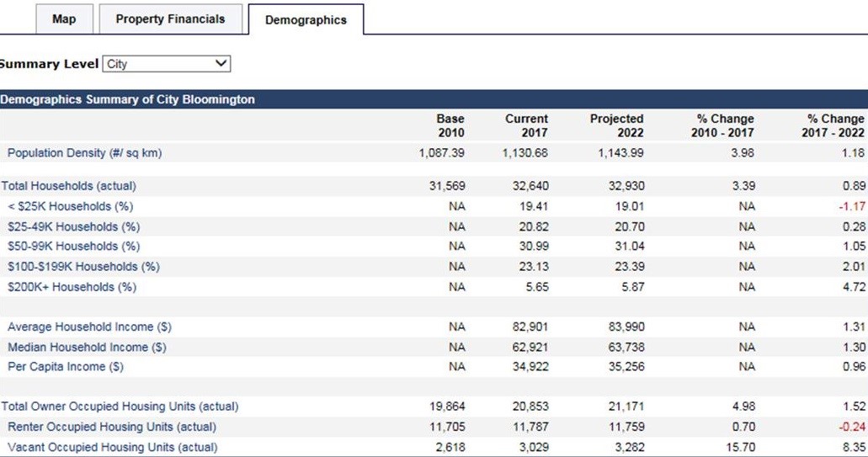The width and height of the screenshot is (868, 457).
Task: Click $25-49K Households (%) label
Action: [73, 226]
